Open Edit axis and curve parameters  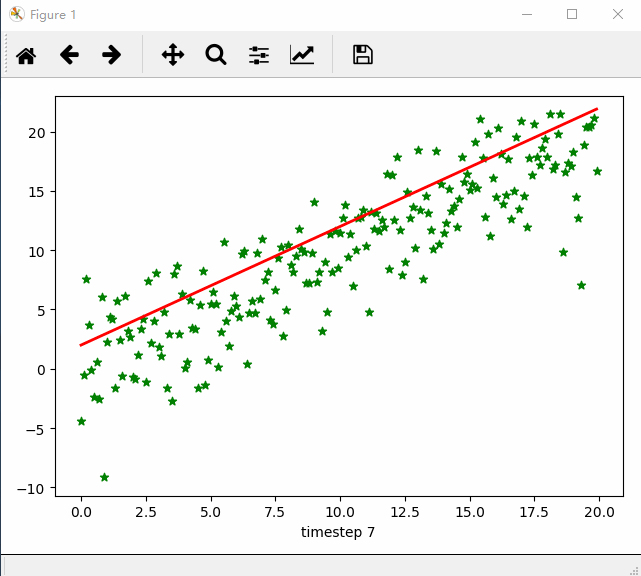coord(302,55)
